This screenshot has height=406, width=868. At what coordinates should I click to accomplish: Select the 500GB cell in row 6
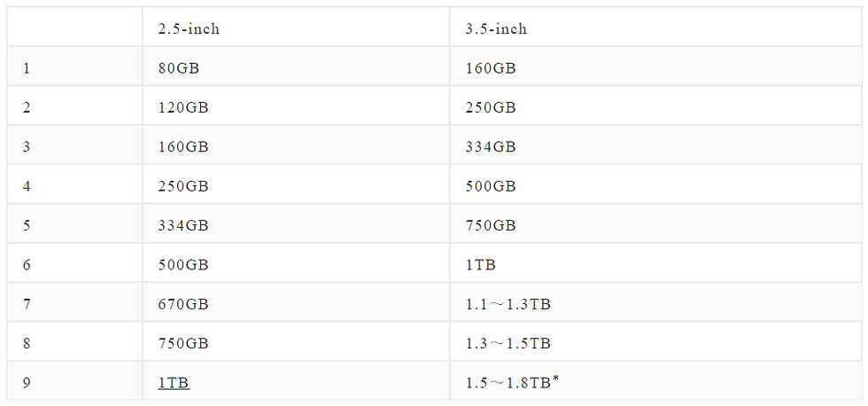pyautogui.click(x=296, y=263)
